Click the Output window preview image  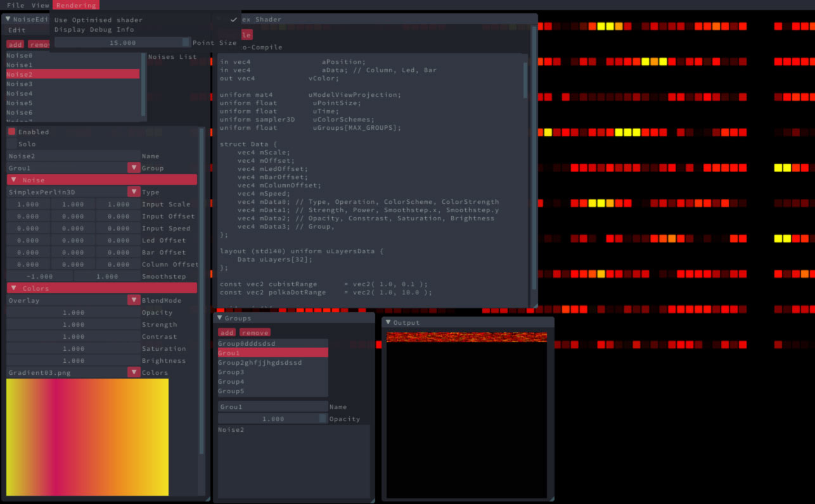click(466, 415)
